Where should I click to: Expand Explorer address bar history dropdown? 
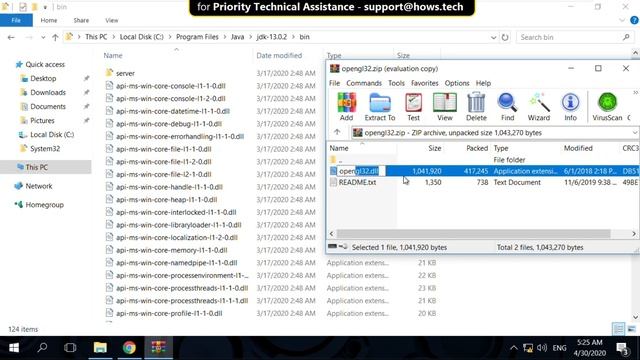[493, 37]
